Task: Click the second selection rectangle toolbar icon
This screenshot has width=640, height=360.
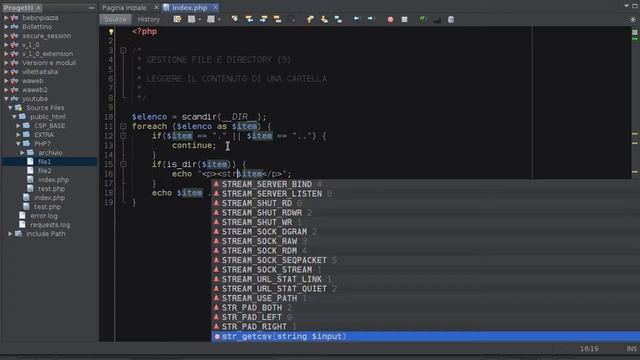Action: tap(211, 19)
